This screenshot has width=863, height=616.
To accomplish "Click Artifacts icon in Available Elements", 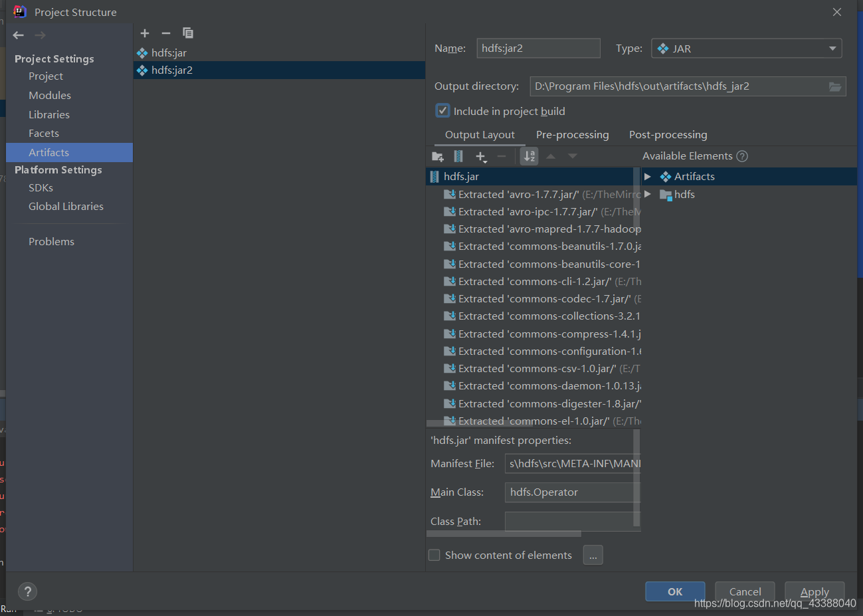I will [x=665, y=177].
